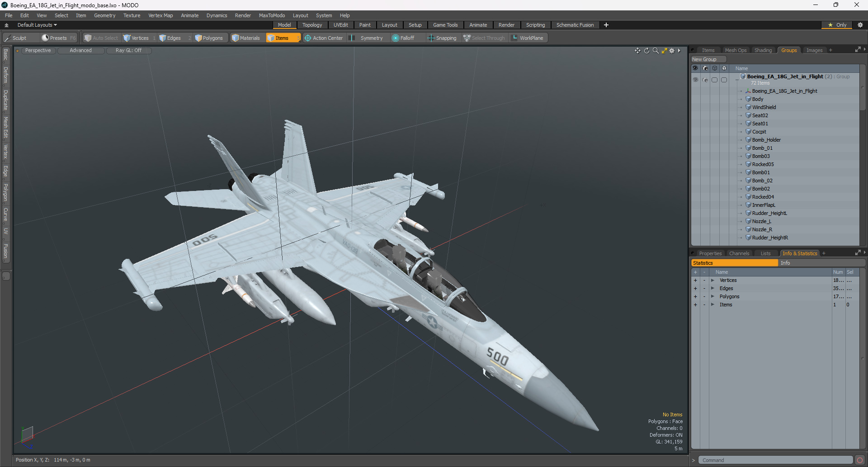Click the record button beside the Command field
The height and width of the screenshot is (467, 868).
[x=860, y=460]
